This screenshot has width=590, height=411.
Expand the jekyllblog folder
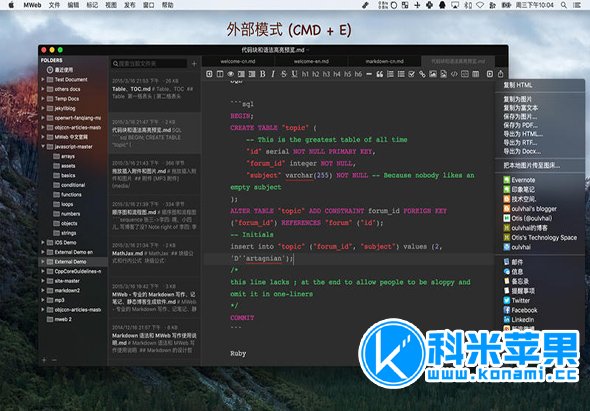click(43, 108)
